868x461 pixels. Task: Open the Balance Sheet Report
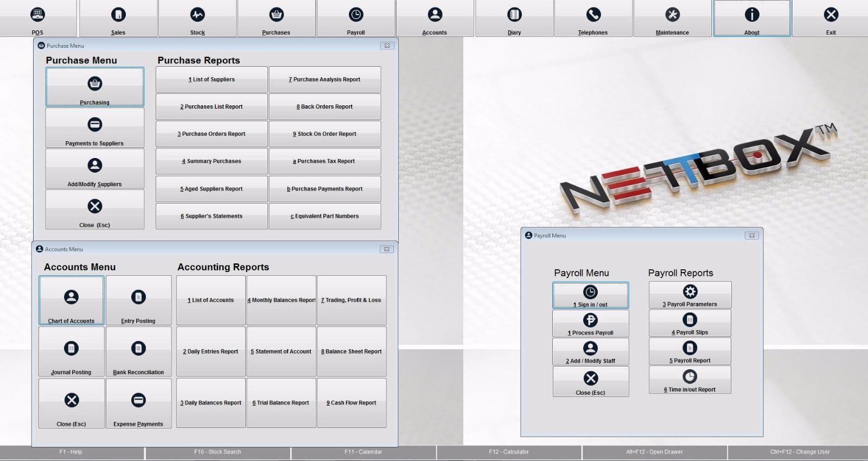coord(352,351)
